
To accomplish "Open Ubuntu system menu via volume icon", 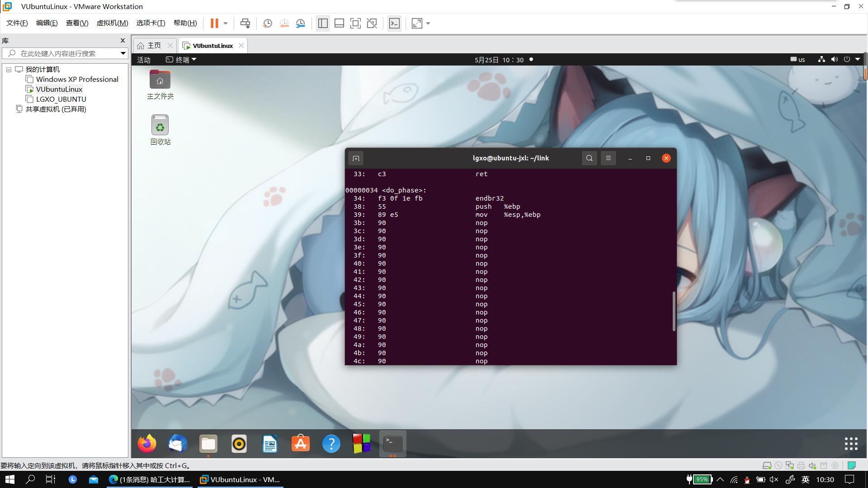I will pos(834,60).
